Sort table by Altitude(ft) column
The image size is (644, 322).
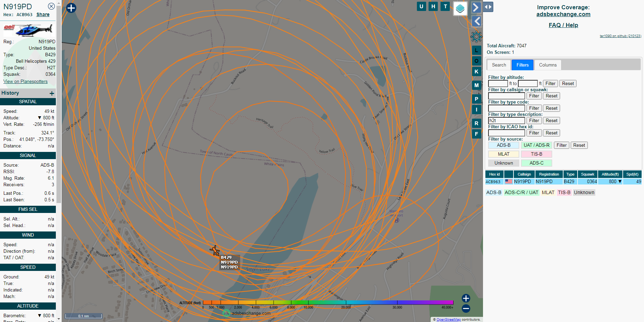tap(610, 174)
